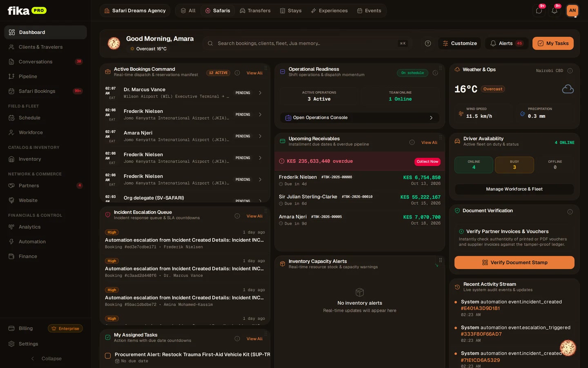
Task: Click the greeting avatar beside Good Morning
Action: coord(114,43)
